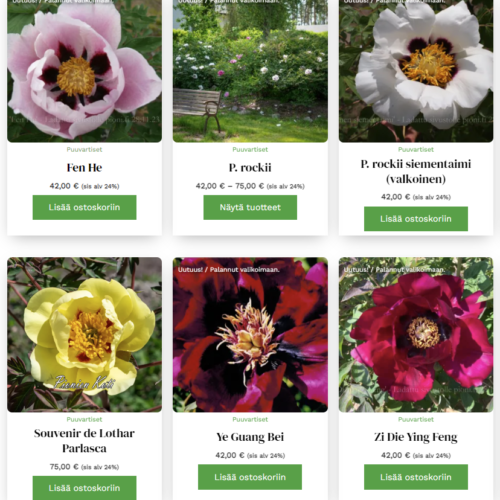This screenshot has width=500, height=500.
Task: Click the magenta Zi Die Ying Feng photo
Action: coord(416,334)
